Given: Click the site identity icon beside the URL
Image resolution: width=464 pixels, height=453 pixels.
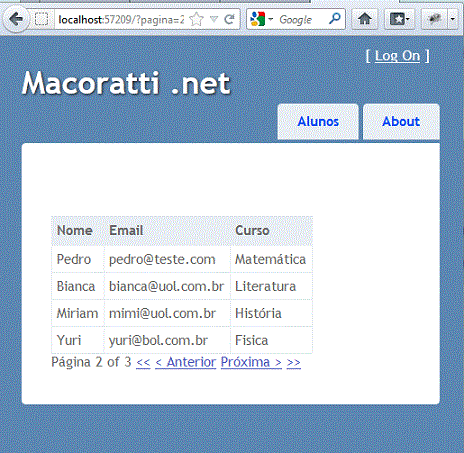Looking at the screenshot, I should (x=42, y=19).
